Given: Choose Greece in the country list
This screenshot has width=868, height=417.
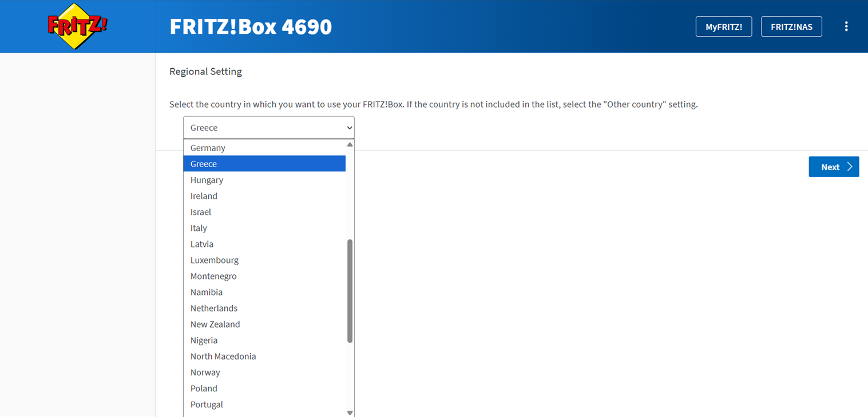Looking at the screenshot, I should [x=264, y=164].
